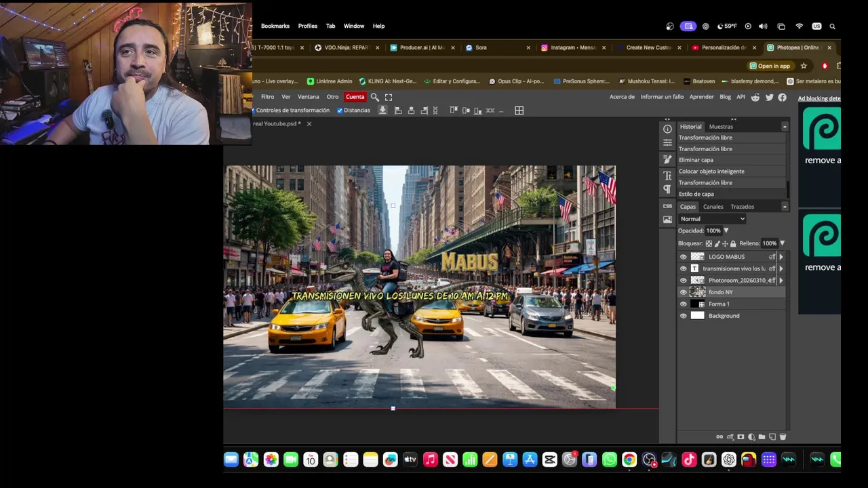
Task: Open the Otro menu
Action: pyautogui.click(x=332, y=97)
